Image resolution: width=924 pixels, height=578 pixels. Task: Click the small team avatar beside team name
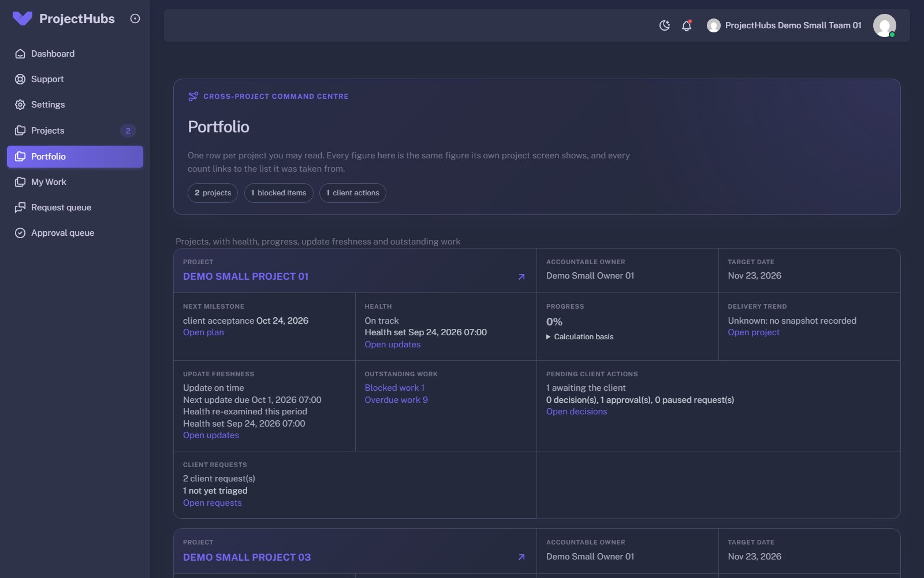pos(714,25)
